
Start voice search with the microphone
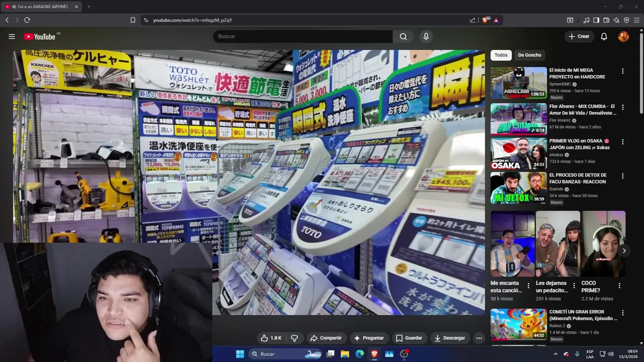(x=426, y=36)
